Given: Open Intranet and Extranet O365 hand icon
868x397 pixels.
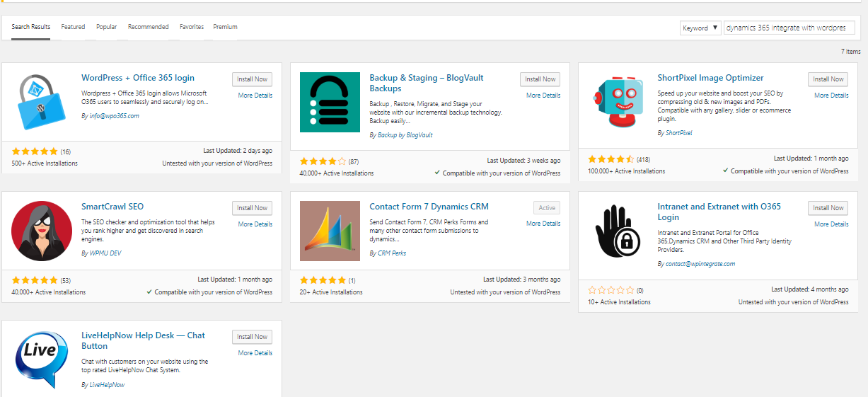Looking at the screenshot, I should tap(618, 231).
